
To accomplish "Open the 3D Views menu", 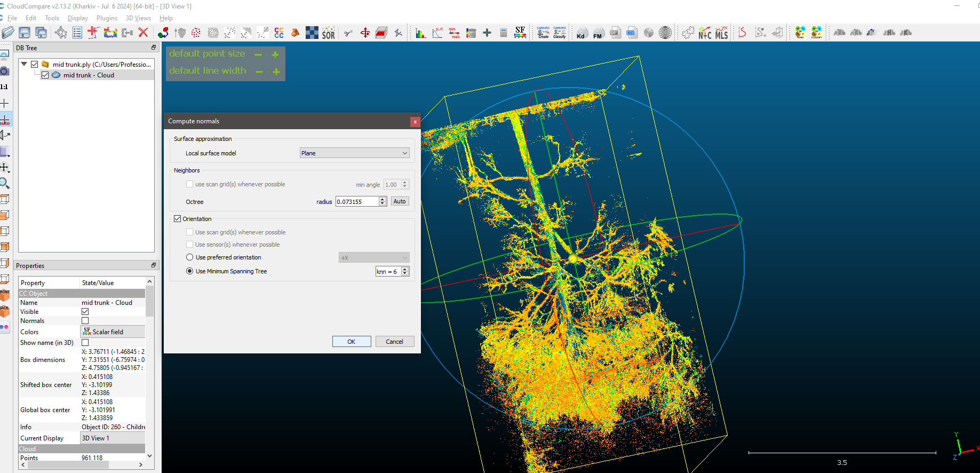I will [138, 18].
